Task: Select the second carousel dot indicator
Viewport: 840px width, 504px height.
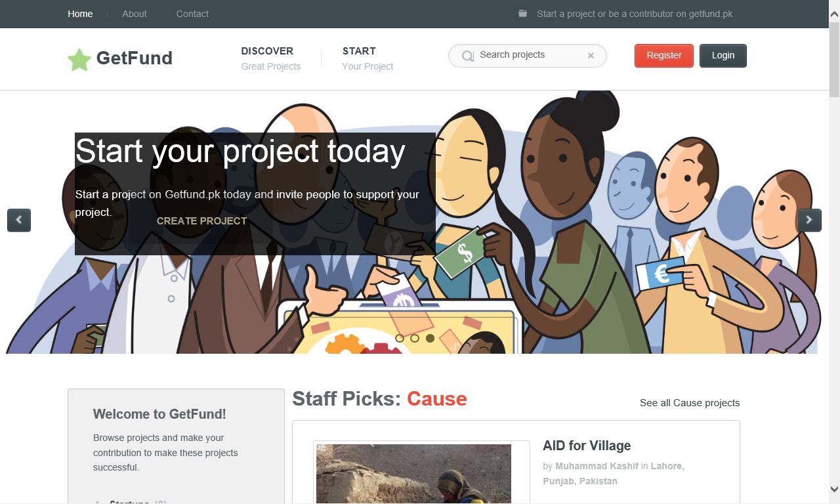Action: (415, 339)
